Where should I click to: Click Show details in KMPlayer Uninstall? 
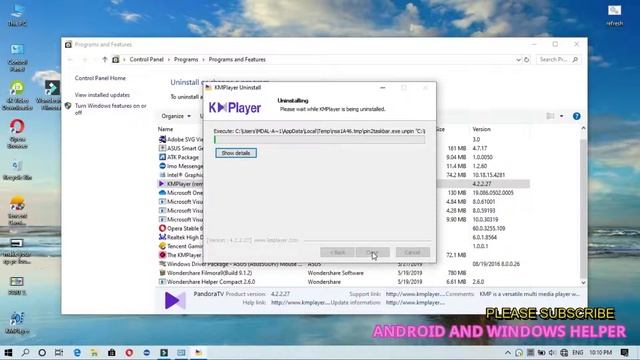[236, 153]
